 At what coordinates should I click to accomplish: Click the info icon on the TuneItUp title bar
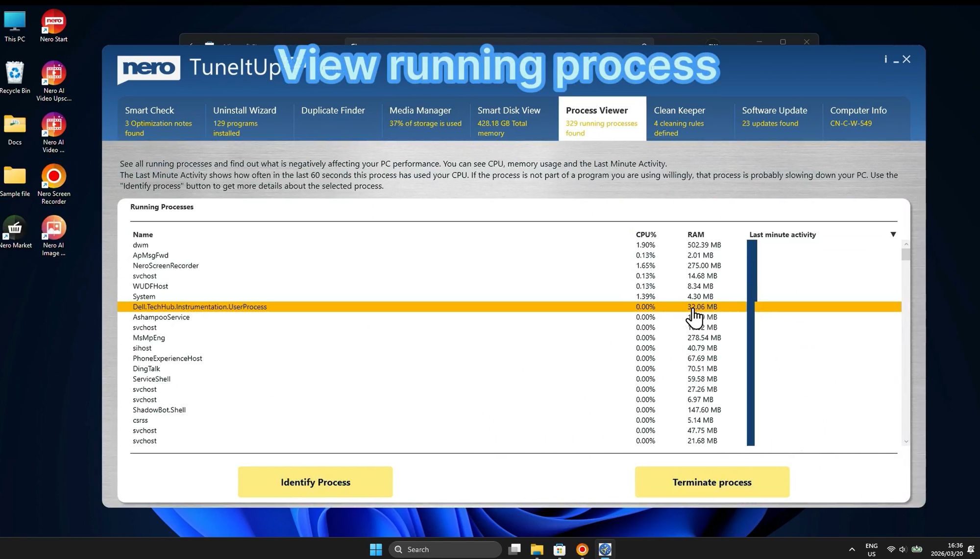click(x=885, y=59)
